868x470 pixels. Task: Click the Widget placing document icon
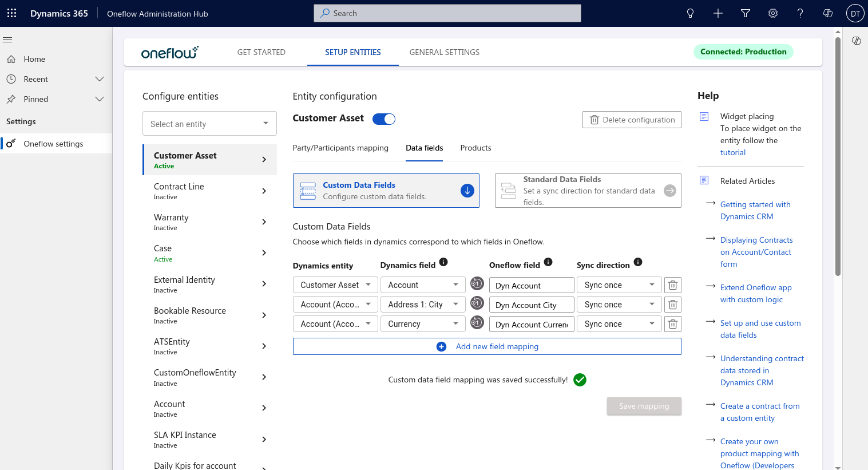(x=704, y=117)
